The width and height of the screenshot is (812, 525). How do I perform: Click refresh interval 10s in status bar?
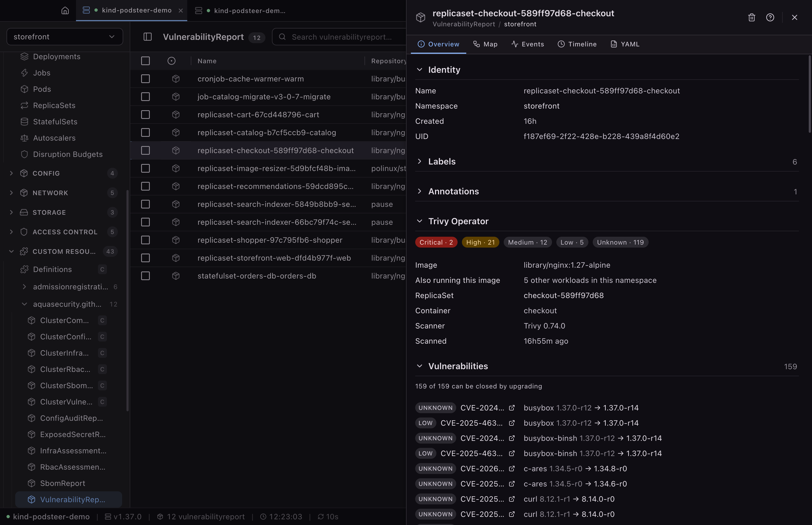[x=328, y=517]
